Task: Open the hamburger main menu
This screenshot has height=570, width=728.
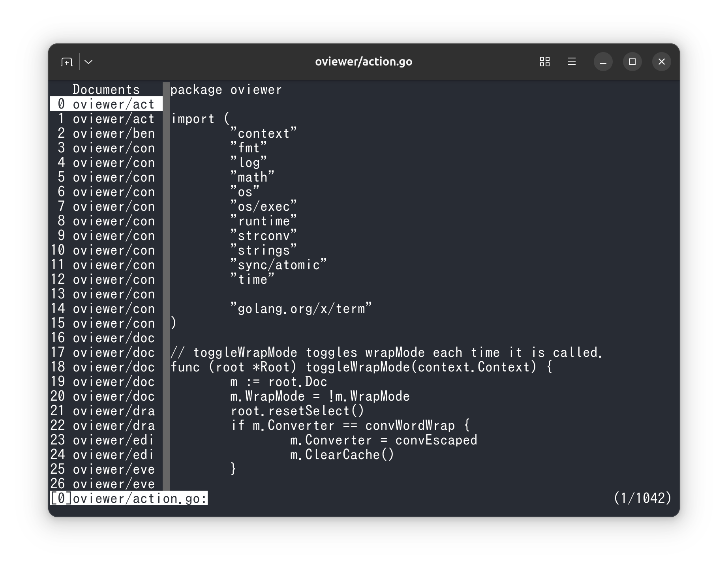Action: click(571, 62)
